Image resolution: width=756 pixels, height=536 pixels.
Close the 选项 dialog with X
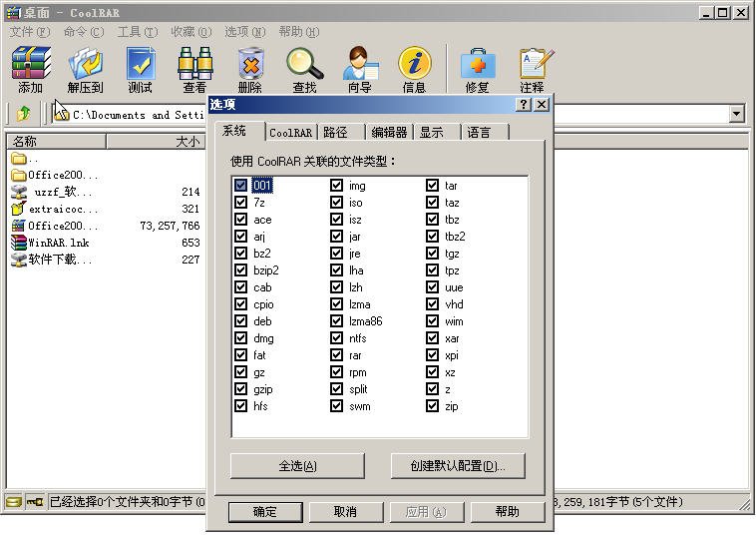point(542,104)
